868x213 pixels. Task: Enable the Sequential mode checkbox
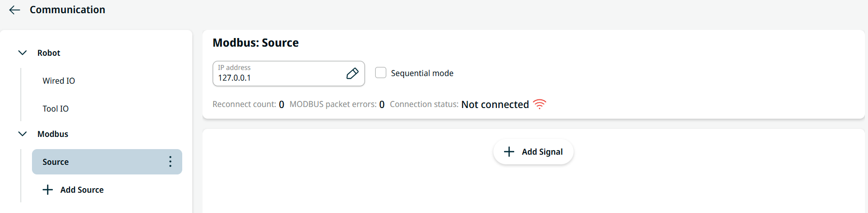tap(381, 73)
